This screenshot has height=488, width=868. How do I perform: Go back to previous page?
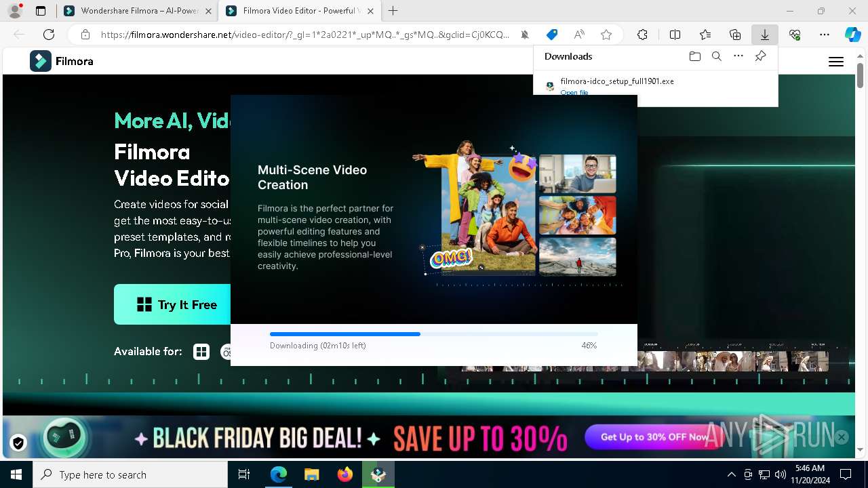coord(19,35)
